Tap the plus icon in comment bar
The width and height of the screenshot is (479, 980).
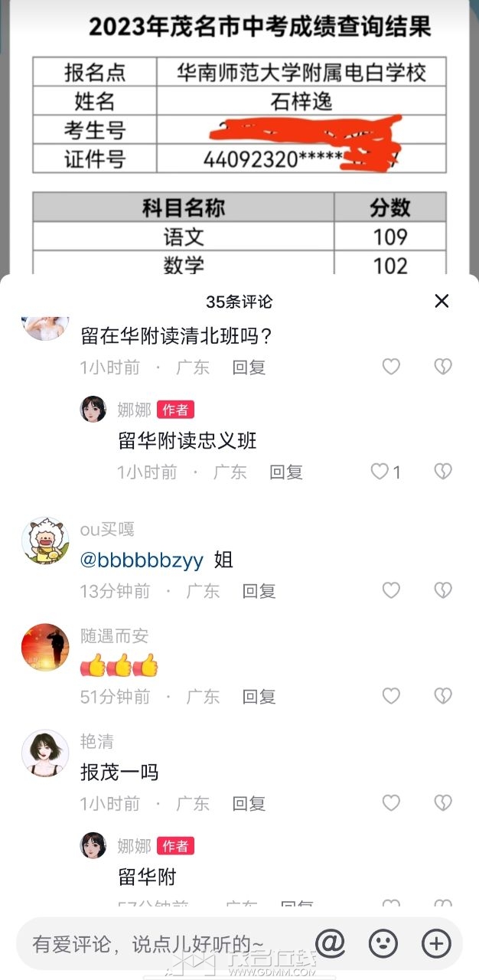[436, 943]
